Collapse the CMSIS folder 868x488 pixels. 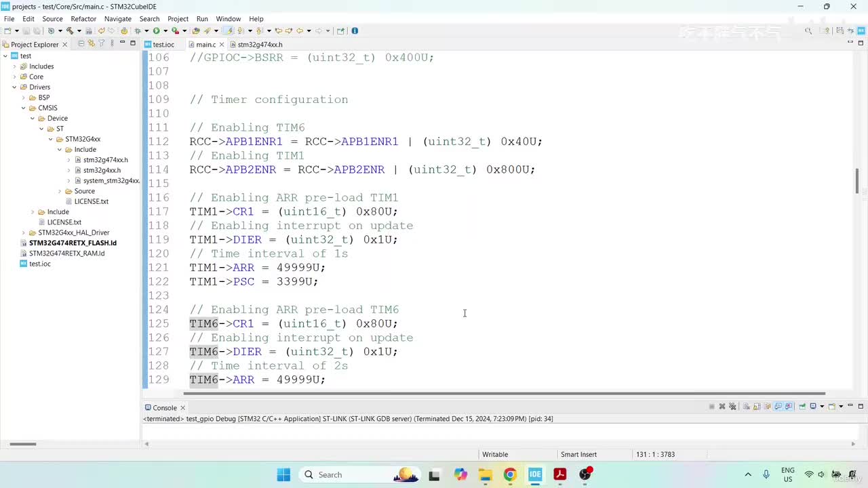pyautogui.click(x=23, y=108)
